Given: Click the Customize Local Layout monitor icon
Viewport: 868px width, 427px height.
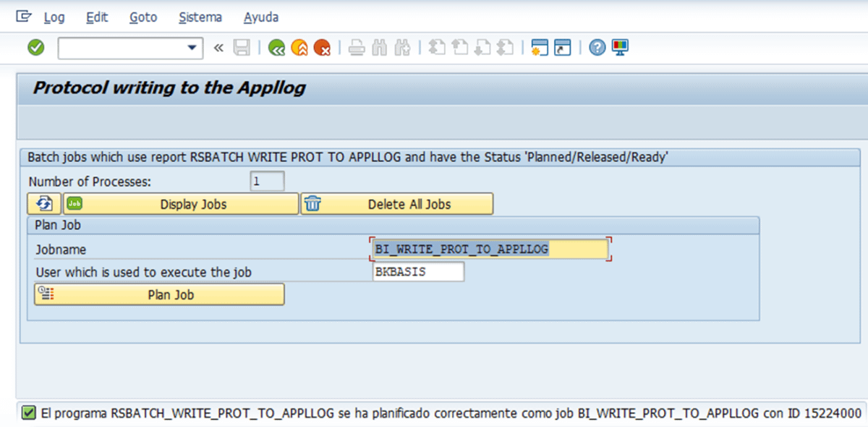Looking at the screenshot, I should tap(620, 48).
